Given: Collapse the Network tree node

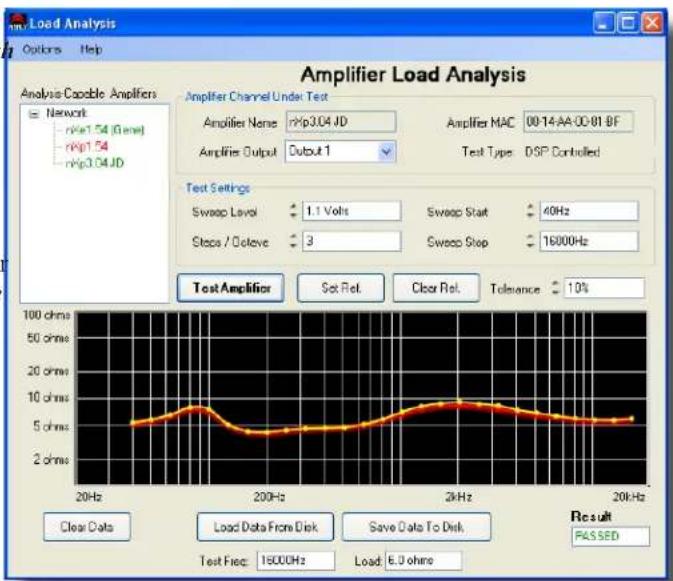Looking at the screenshot, I should click(33, 114).
